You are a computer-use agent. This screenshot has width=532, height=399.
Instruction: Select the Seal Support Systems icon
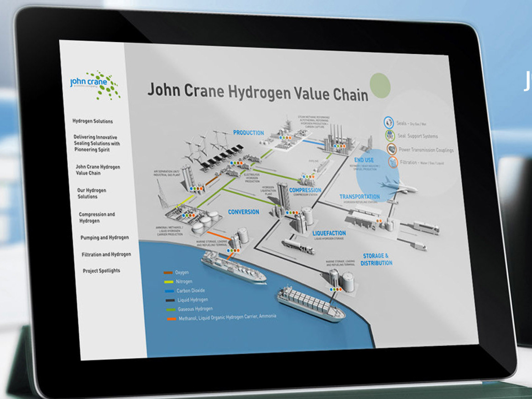point(390,136)
